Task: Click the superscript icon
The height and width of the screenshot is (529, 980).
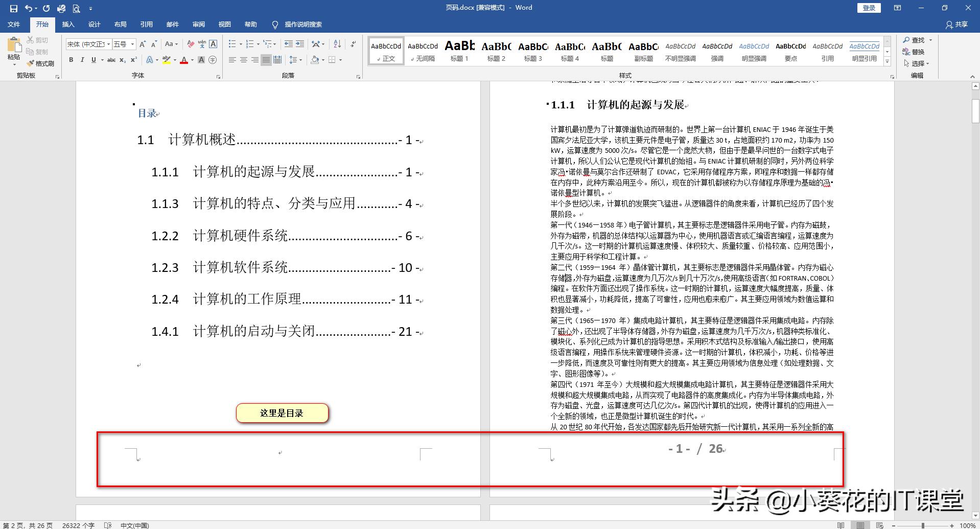Action: tap(133, 60)
